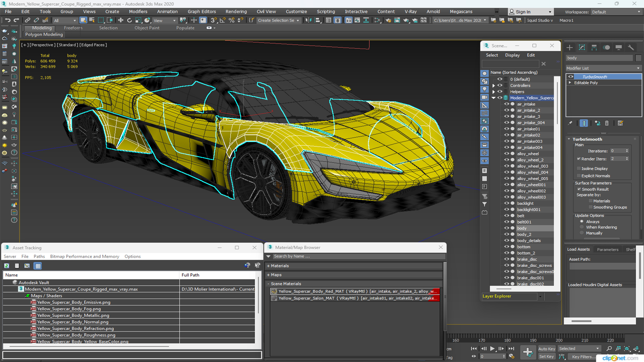The image size is (644, 362).
Task: Toggle the Percent Snap button
Action: (231, 20)
